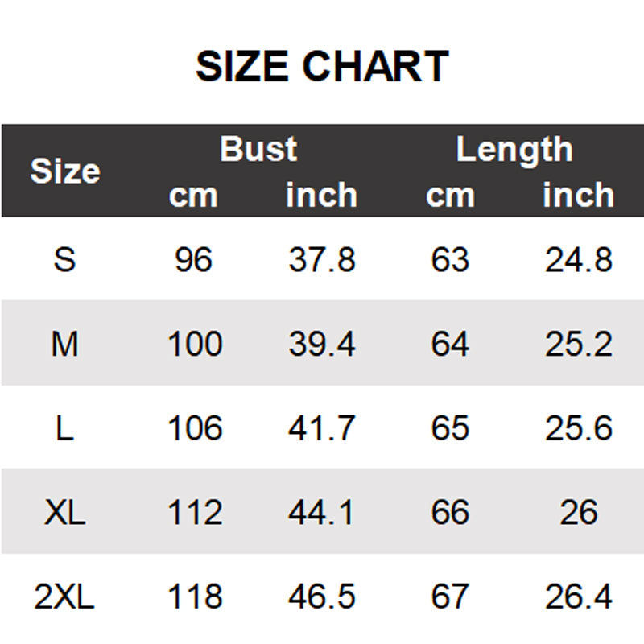Click the 44.1 inch bust value

pyautogui.click(x=322, y=513)
